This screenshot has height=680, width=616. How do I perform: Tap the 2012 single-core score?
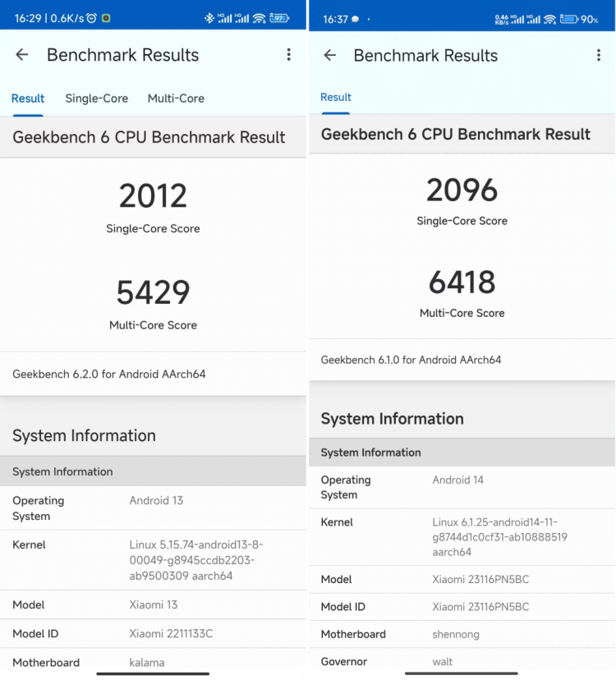pyautogui.click(x=153, y=195)
